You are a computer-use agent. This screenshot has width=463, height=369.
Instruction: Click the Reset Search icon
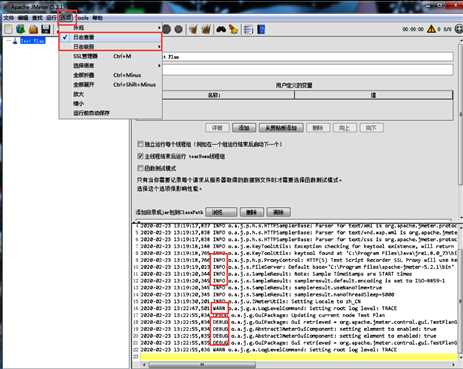pyautogui.click(x=233, y=29)
